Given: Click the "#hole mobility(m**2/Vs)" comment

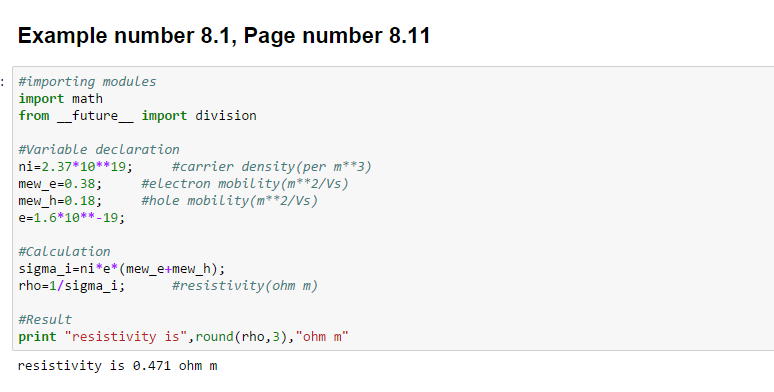Looking at the screenshot, I should pyautogui.click(x=230, y=201).
